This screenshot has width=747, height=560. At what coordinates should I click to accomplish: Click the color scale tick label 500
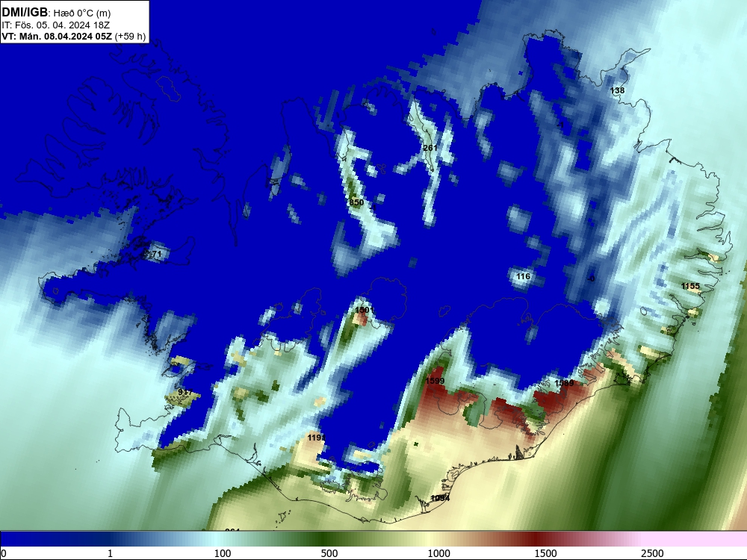pyautogui.click(x=329, y=553)
